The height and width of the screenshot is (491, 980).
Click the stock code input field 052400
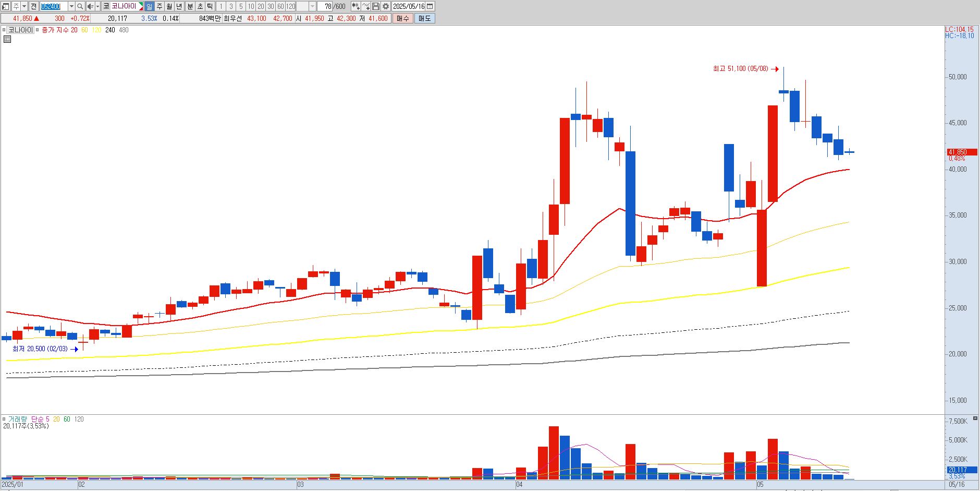[54, 6]
